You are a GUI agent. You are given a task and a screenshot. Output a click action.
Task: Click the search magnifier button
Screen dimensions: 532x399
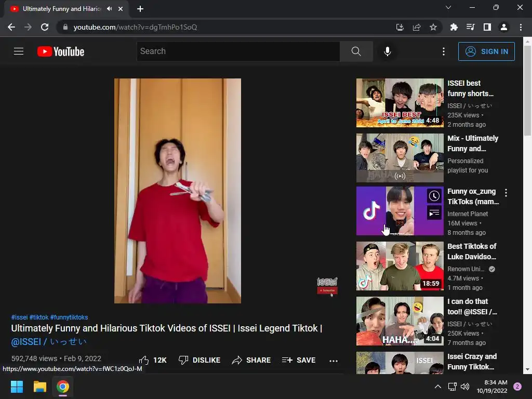click(x=356, y=51)
